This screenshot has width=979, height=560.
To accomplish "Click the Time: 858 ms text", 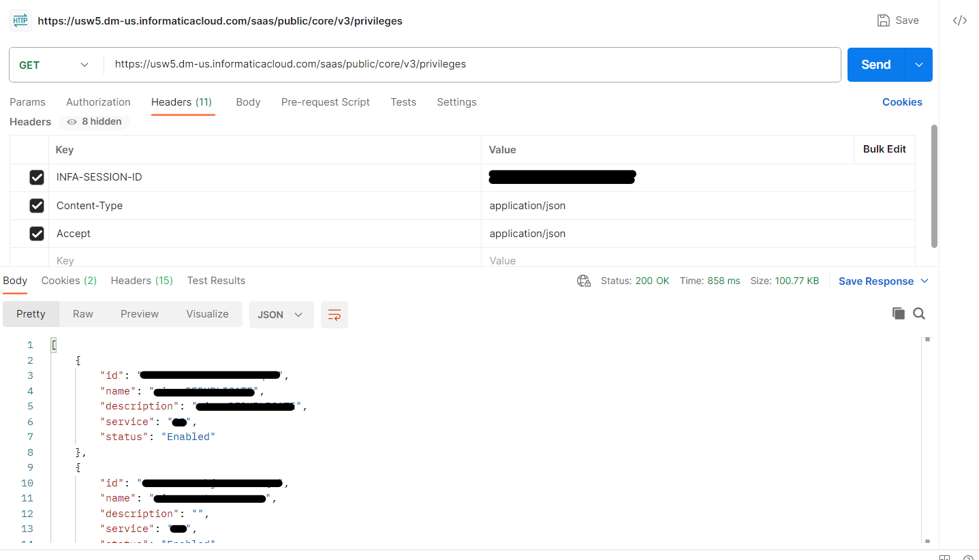I will [710, 281].
